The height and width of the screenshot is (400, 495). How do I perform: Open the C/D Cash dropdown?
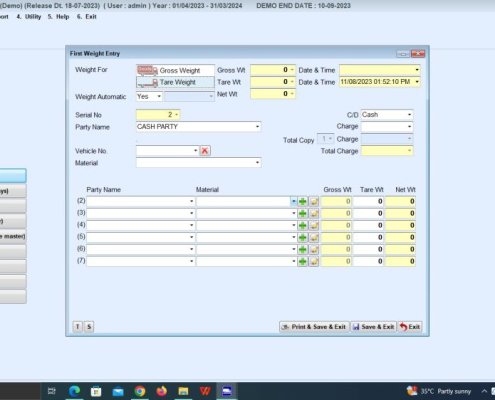[x=409, y=115]
